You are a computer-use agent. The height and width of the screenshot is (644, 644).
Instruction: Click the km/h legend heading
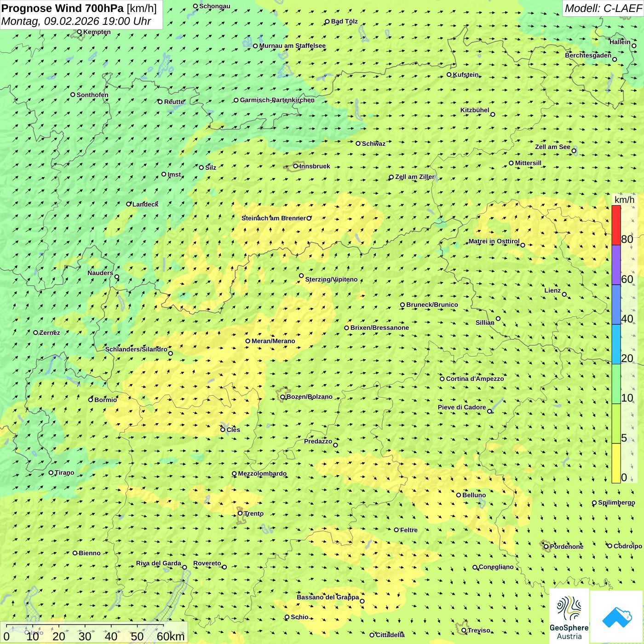pos(624,200)
